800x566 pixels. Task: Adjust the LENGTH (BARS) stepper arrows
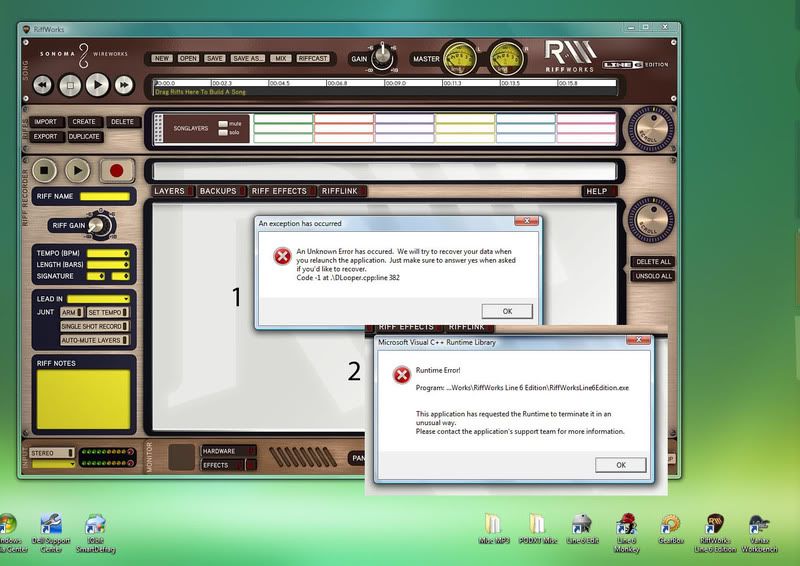coord(126,264)
